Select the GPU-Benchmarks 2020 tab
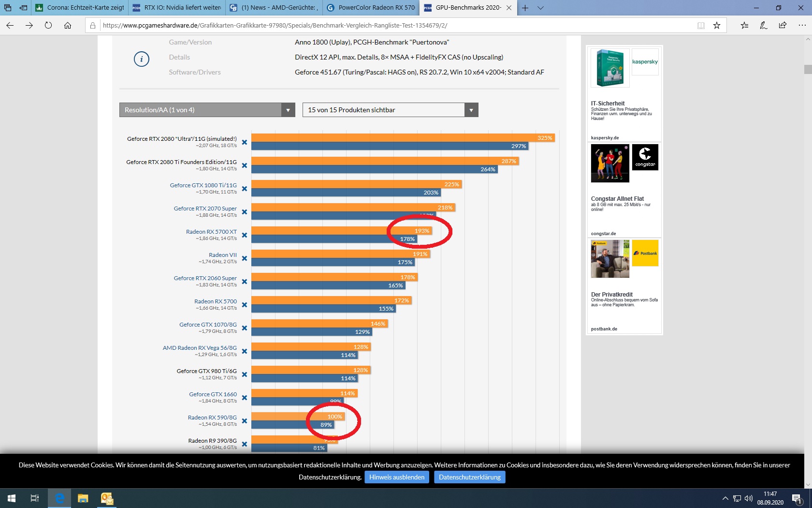812x508 pixels. (468, 8)
